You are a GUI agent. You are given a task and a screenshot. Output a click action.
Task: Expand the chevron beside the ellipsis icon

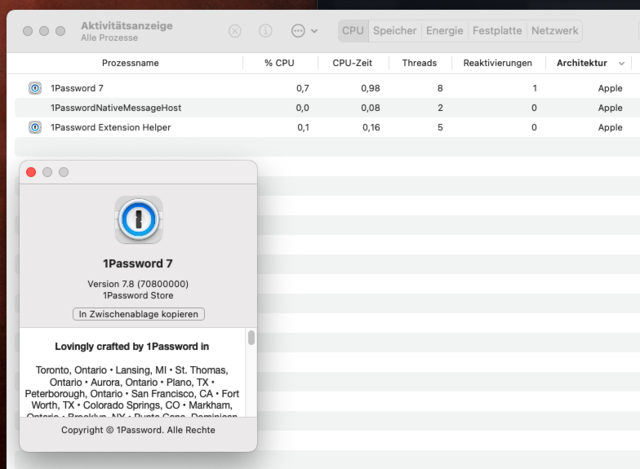pos(314,31)
